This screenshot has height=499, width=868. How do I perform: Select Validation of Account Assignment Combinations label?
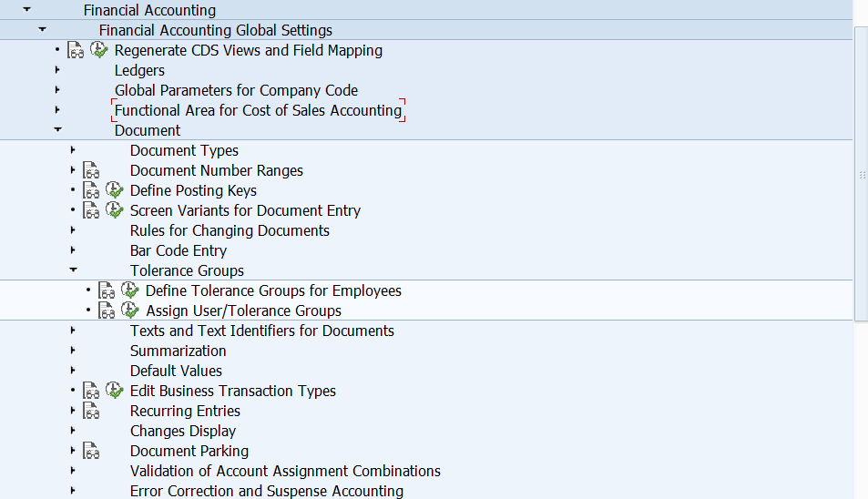point(285,471)
